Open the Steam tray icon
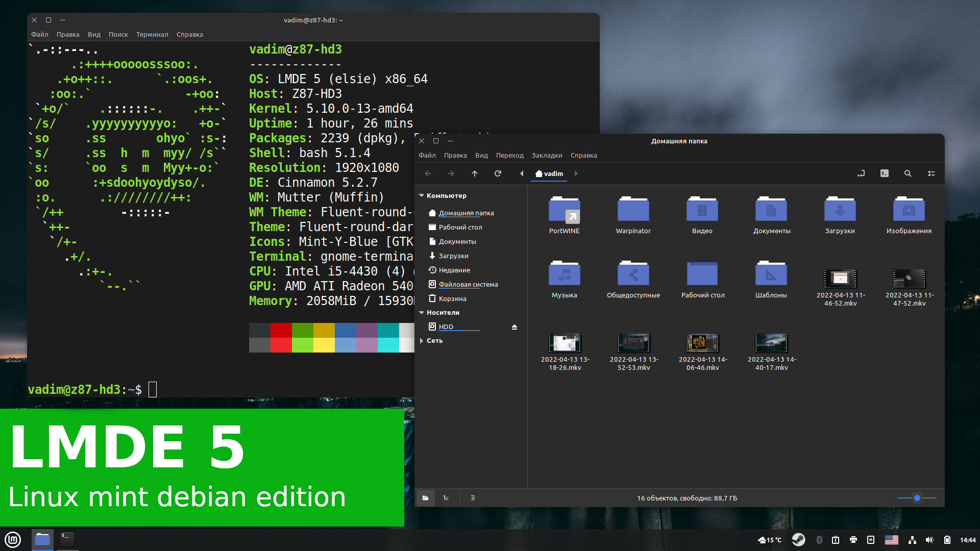This screenshot has height=551, width=980. coord(799,539)
